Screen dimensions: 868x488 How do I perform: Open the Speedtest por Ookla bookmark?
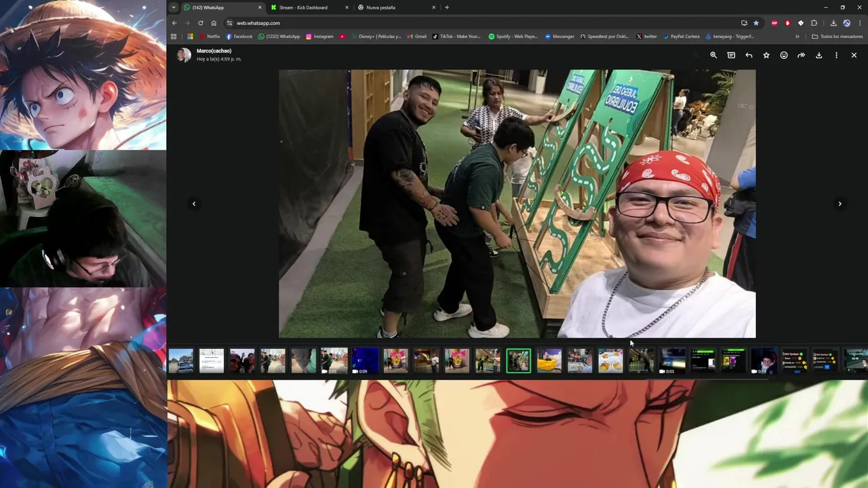click(605, 37)
